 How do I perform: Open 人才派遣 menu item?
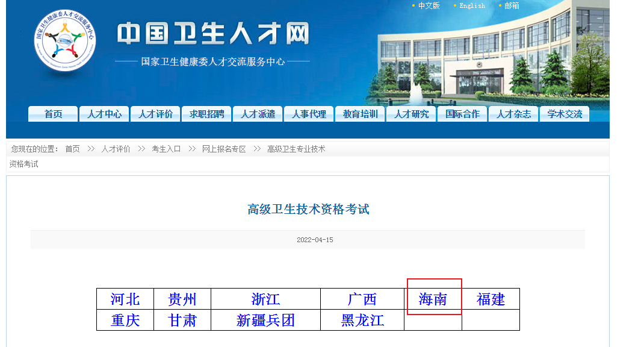click(x=258, y=114)
